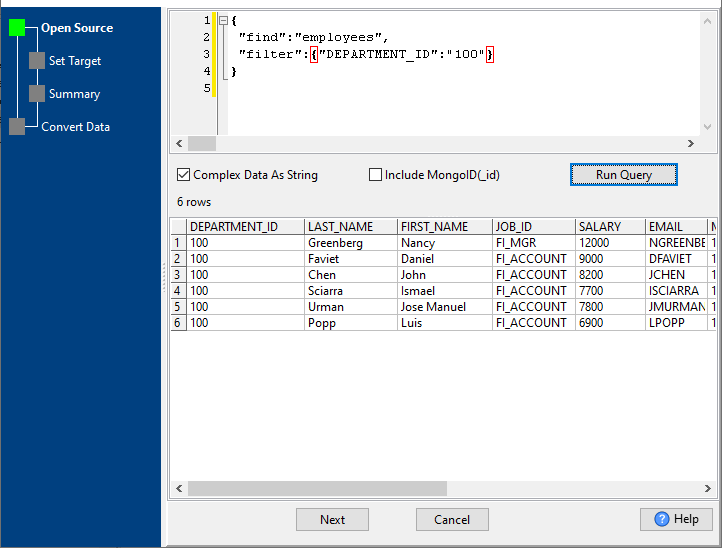Click the JOB_ID column header

coord(534,227)
